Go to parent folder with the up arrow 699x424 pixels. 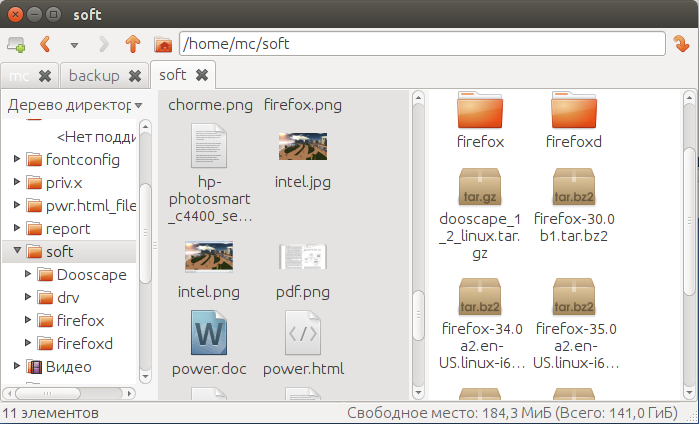pyautogui.click(x=133, y=44)
